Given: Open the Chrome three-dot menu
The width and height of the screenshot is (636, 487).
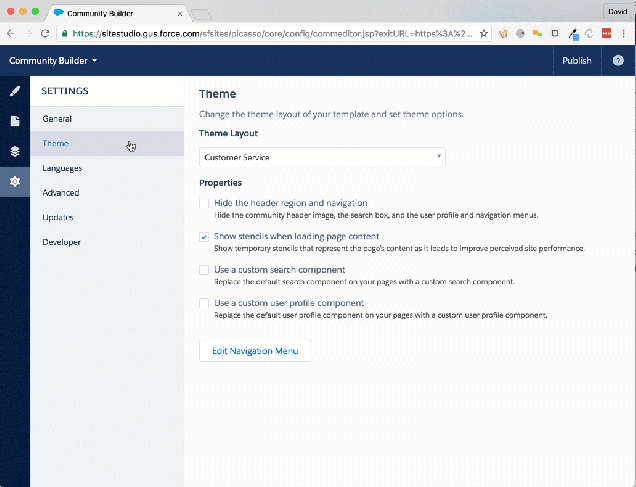Looking at the screenshot, I should [x=624, y=33].
